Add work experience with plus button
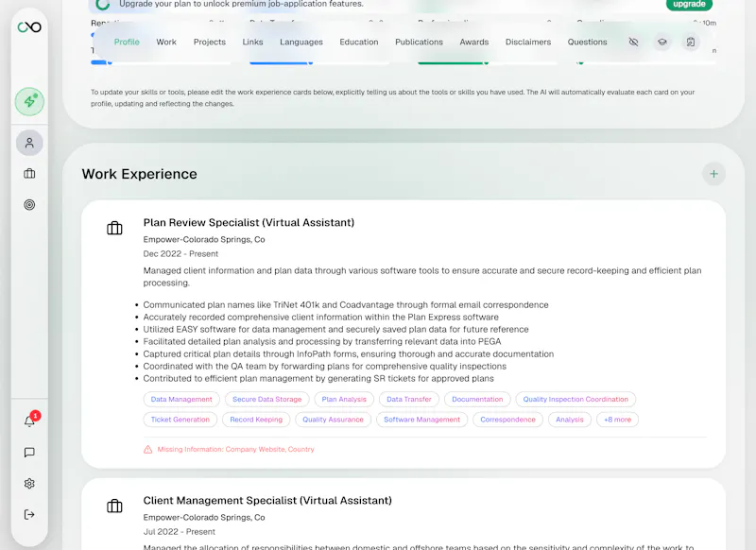The height and width of the screenshot is (550, 756). pos(713,174)
